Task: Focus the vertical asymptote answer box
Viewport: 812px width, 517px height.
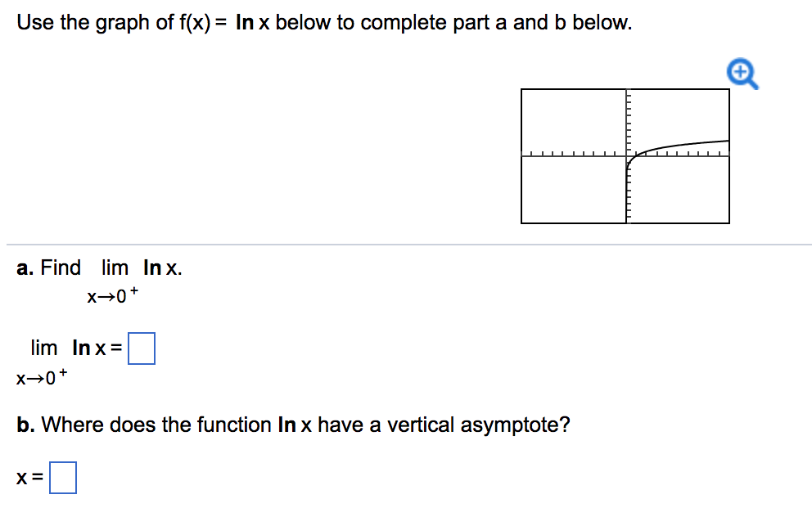Action: [x=64, y=478]
